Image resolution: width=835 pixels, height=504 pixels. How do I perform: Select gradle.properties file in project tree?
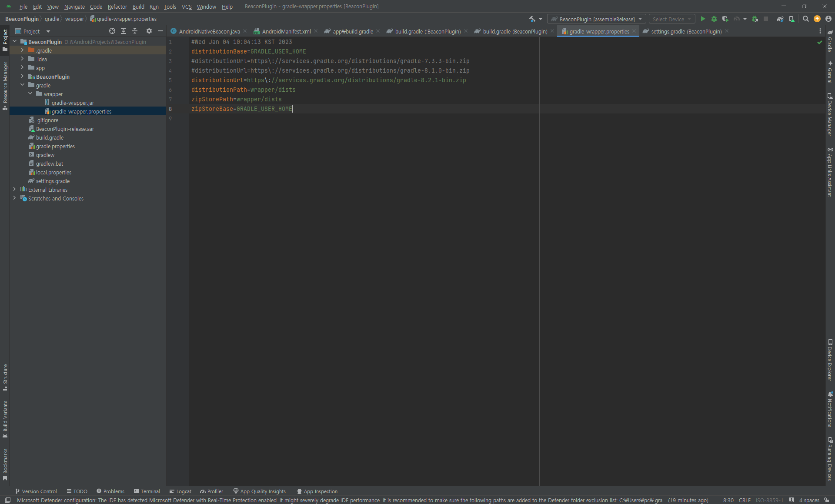pyautogui.click(x=55, y=147)
